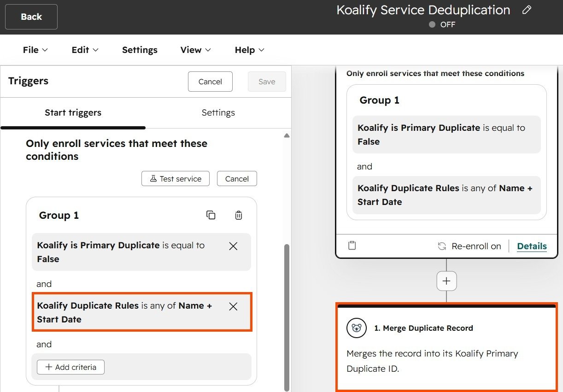Open the Help menu
Image resolution: width=563 pixels, height=392 pixels.
coord(249,50)
